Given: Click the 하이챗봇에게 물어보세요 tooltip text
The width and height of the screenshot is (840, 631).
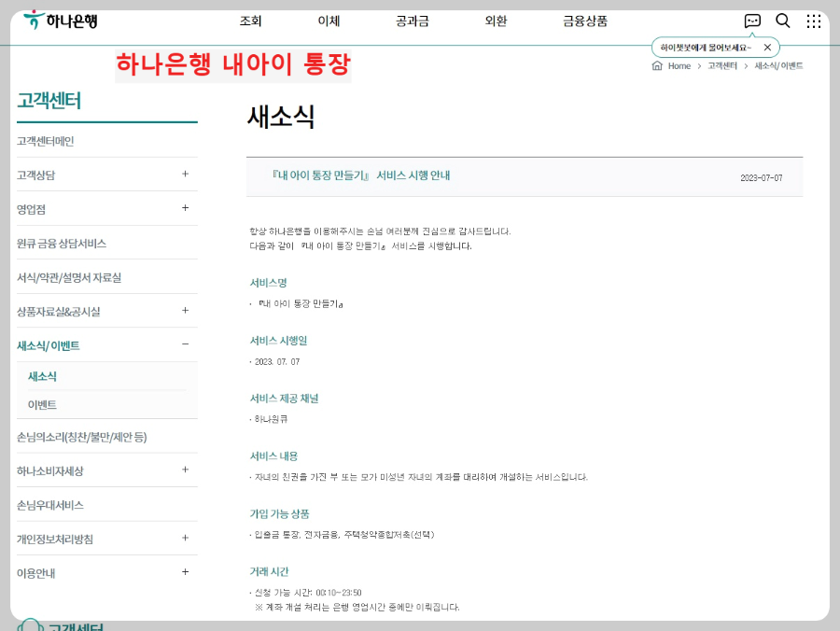Looking at the screenshot, I should [x=706, y=48].
